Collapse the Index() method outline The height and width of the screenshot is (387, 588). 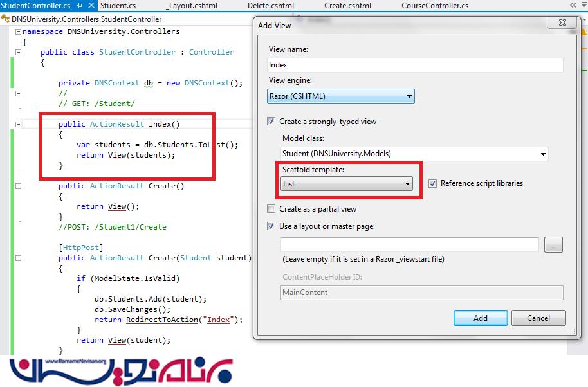coord(18,124)
